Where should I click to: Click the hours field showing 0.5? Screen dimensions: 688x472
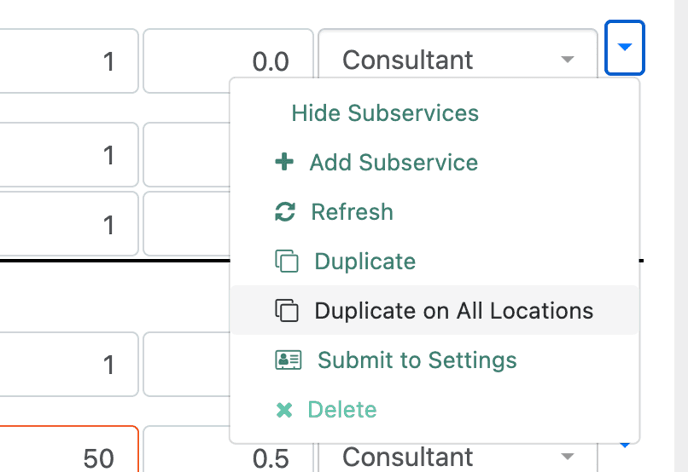(228, 449)
